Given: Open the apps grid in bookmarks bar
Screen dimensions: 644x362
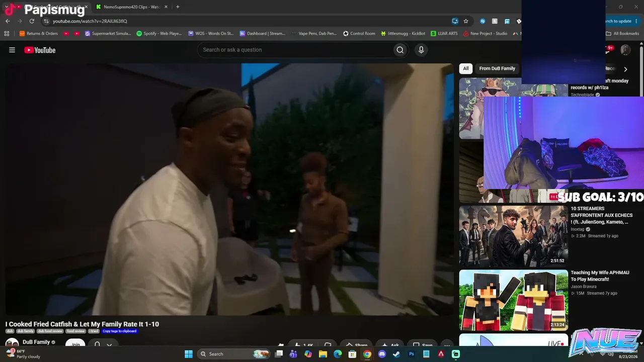Looking at the screenshot, I should [7, 34].
